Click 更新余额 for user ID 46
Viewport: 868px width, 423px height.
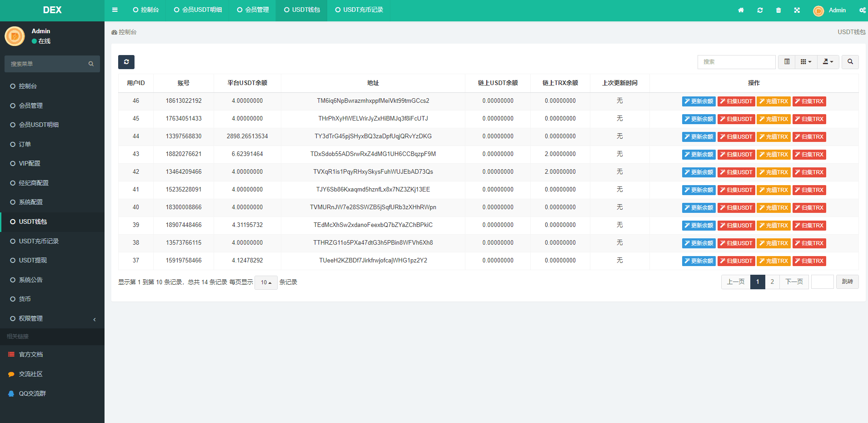click(x=698, y=101)
